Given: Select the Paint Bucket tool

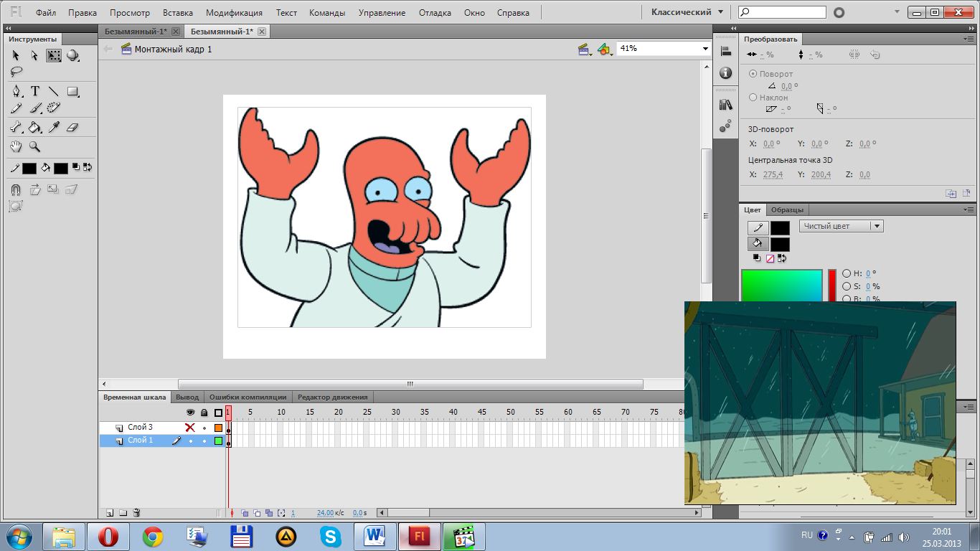Looking at the screenshot, I should [34, 127].
